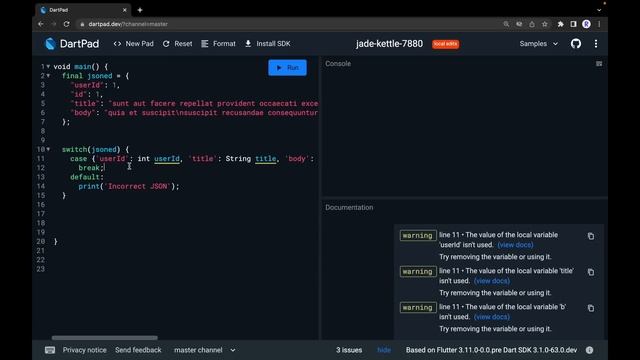This screenshot has width=640, height=360.
Task: Format the Dart code
Action: [x=218, y=44]
